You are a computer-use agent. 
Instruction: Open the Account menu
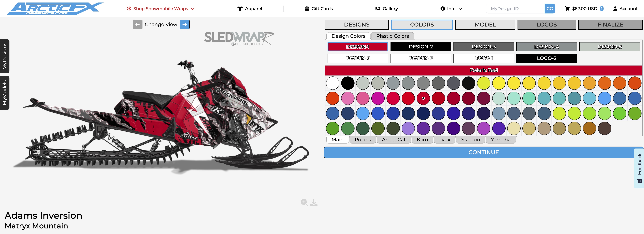coord(625,8)
